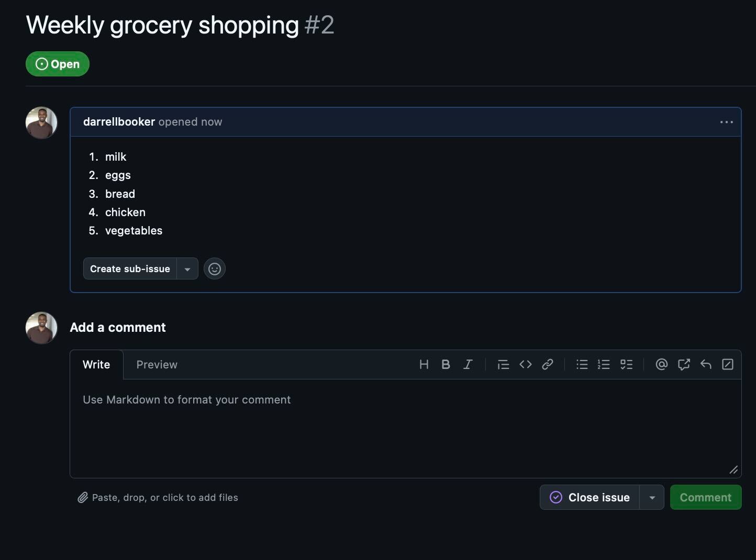
Task: Apply heading formatting in the comment toolbar
Action: [424, 364]
